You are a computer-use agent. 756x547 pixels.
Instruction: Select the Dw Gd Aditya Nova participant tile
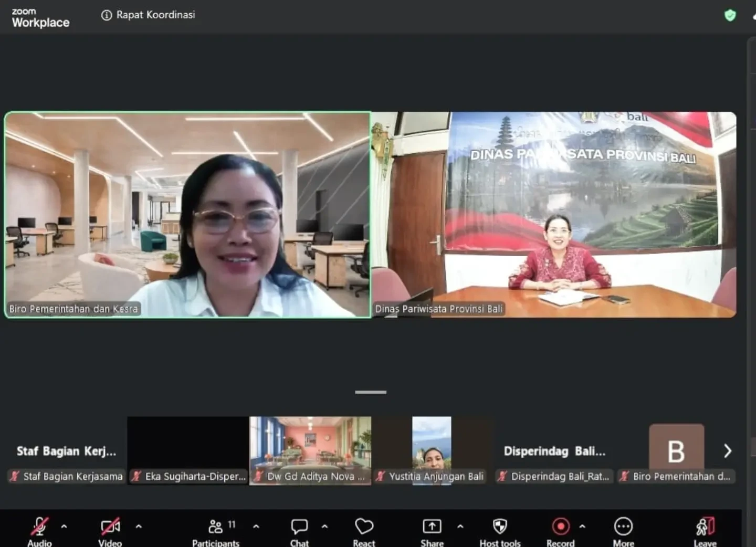[310, 451]
